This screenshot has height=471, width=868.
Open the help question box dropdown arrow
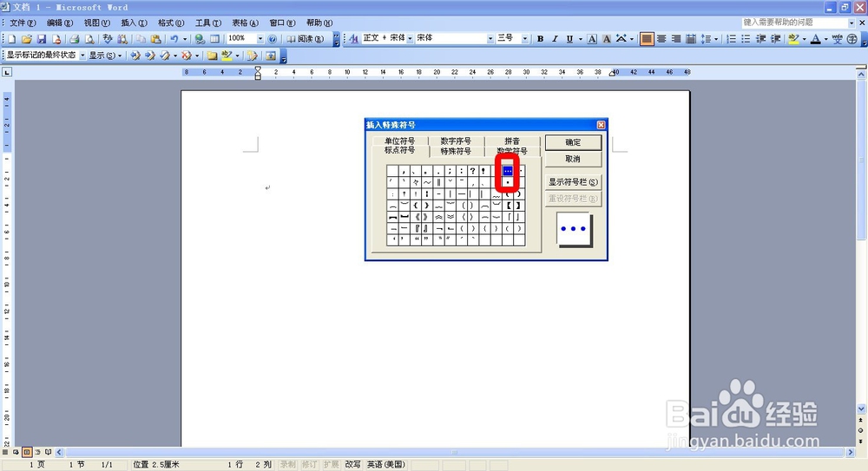point(852,23)
